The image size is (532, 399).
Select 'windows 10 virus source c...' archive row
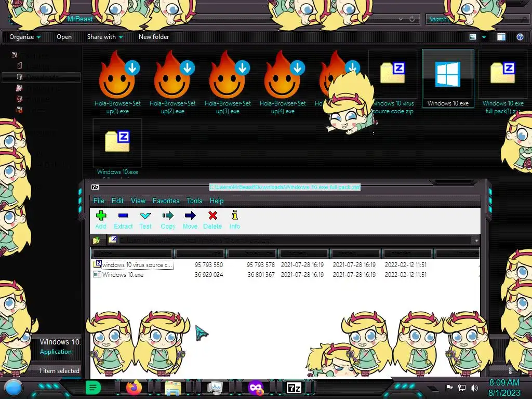(285, 264)
